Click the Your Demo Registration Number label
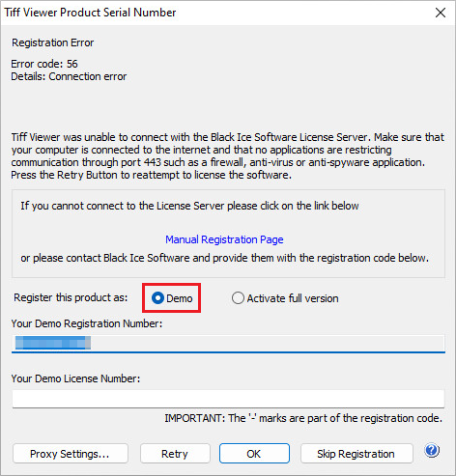Image resolution: width=456 pixels, height=476 pixels. coord(87,323)
